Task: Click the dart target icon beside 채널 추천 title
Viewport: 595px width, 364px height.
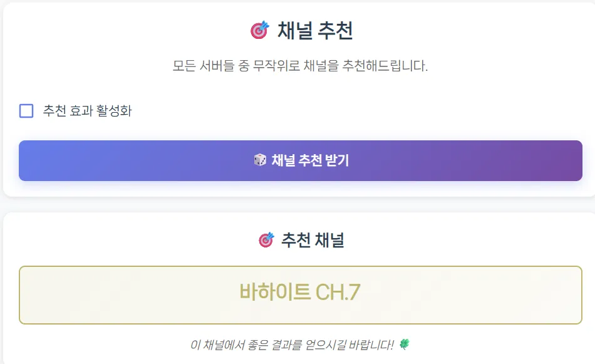Action: pyautogui.click(x=259, y=30)
